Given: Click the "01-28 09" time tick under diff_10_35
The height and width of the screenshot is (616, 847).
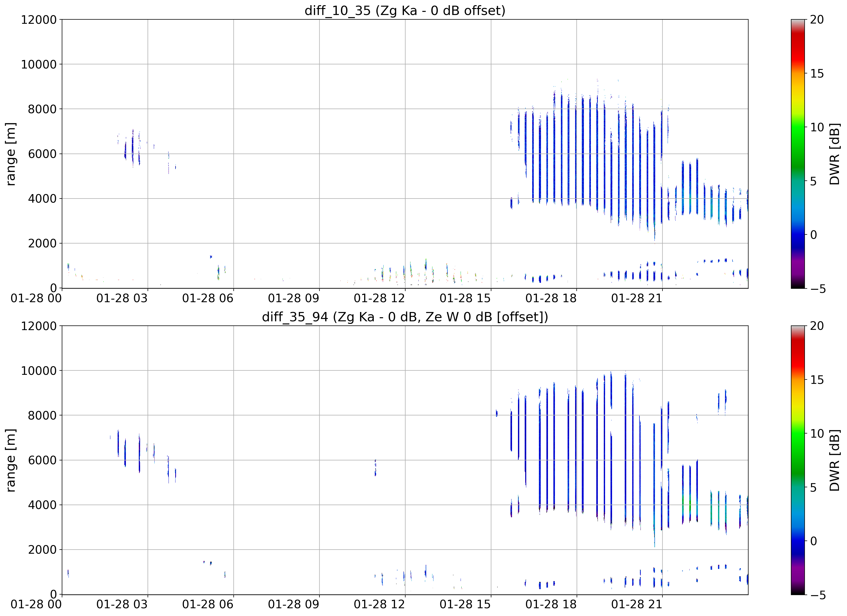Looking at the screenshot, I should tap(294, 298).
